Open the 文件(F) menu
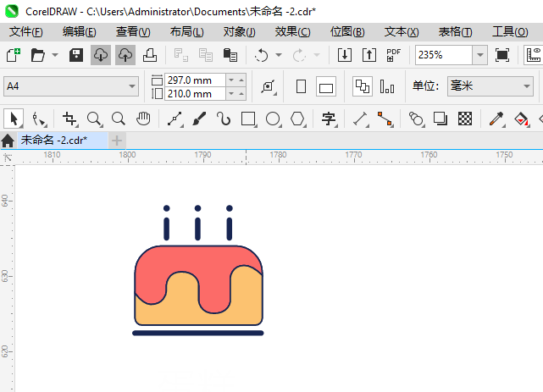The width and height of the screenshot is (543, 392). 26,32
